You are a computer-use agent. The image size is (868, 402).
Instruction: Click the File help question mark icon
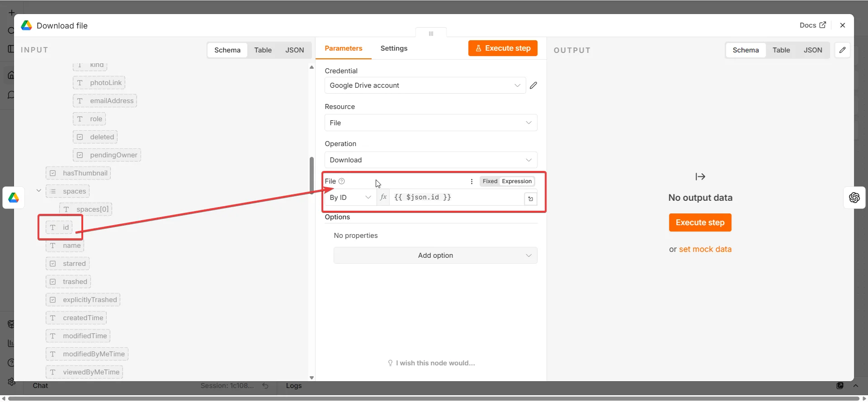coord(342,181)
